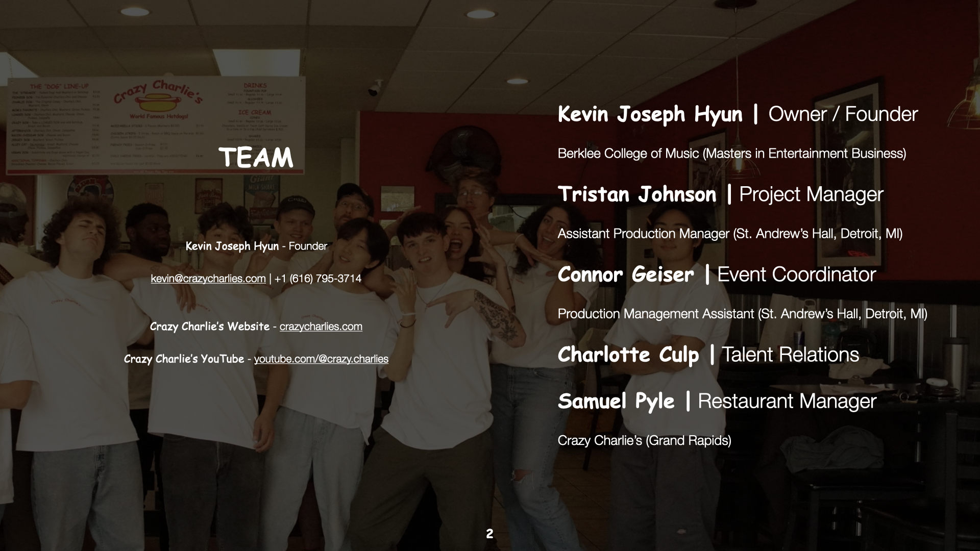980x551 pixels.
Task: Click the kevin@crazycharlies.com email link
Action: [208, 279]
